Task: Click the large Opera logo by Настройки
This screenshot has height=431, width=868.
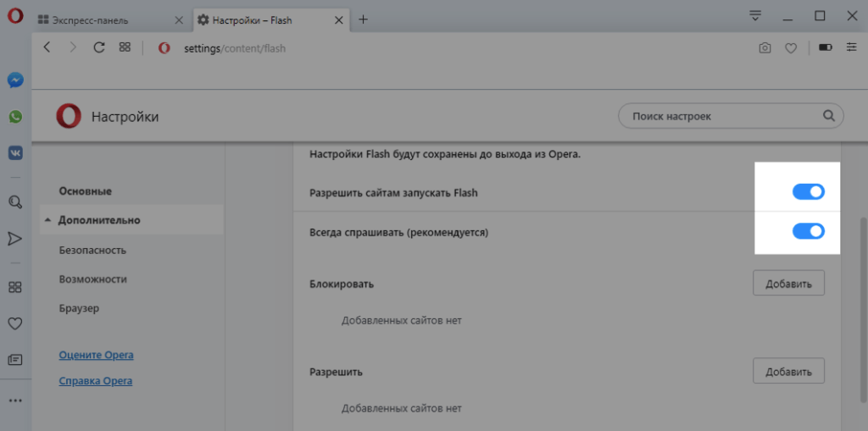Action: 69,116
